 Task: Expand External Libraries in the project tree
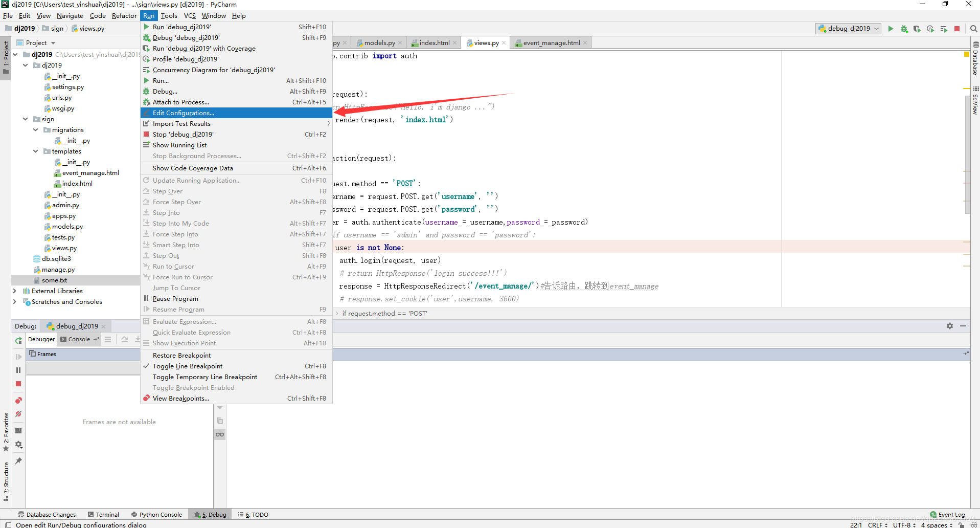tap(14, 291)
